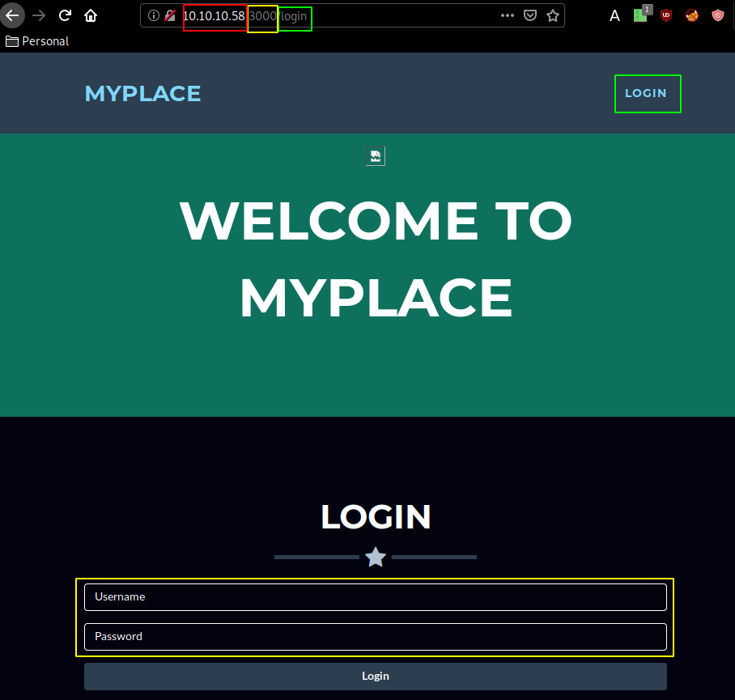Go to the browser home page icon
The height and width of the screenshot is (700, 735).
click(91, 15)
